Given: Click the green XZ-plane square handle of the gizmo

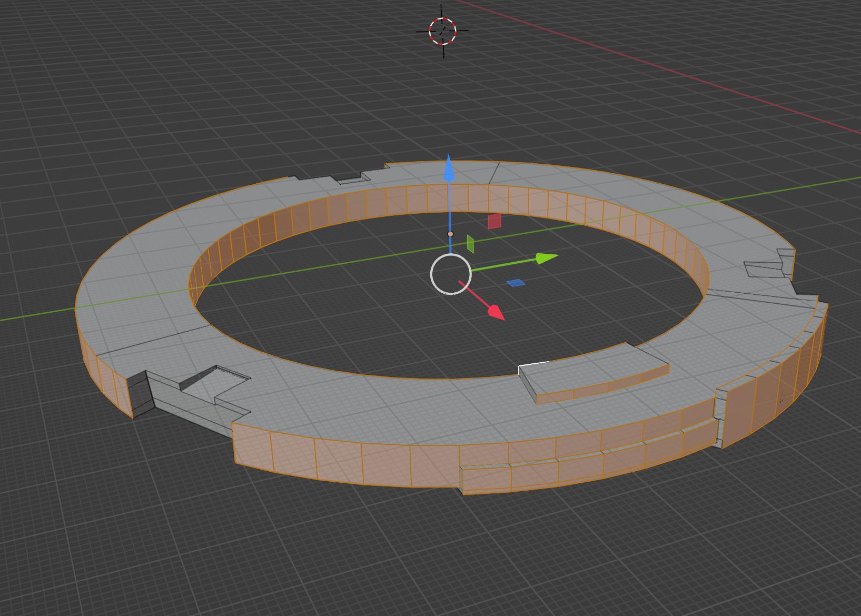Looking at the screenshot, I should 470,244.
